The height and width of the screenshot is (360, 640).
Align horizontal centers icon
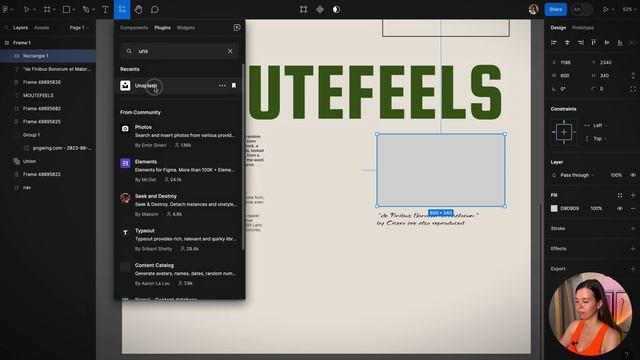(567, 42)
